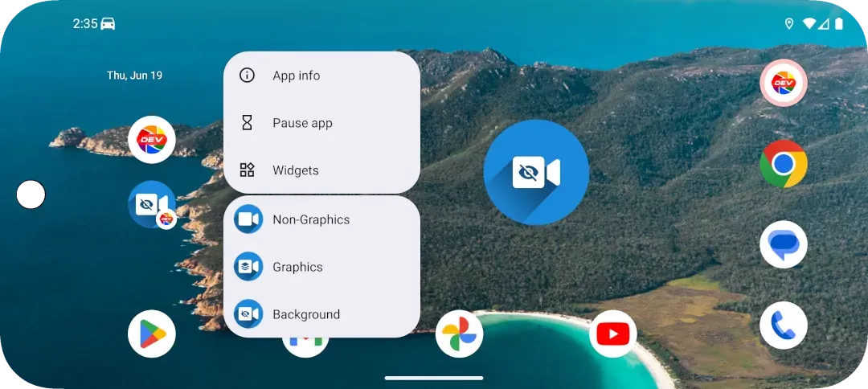The image size is (868, 389).
Task: Open Widgets from the popup menu
Action: pos(321,170)
